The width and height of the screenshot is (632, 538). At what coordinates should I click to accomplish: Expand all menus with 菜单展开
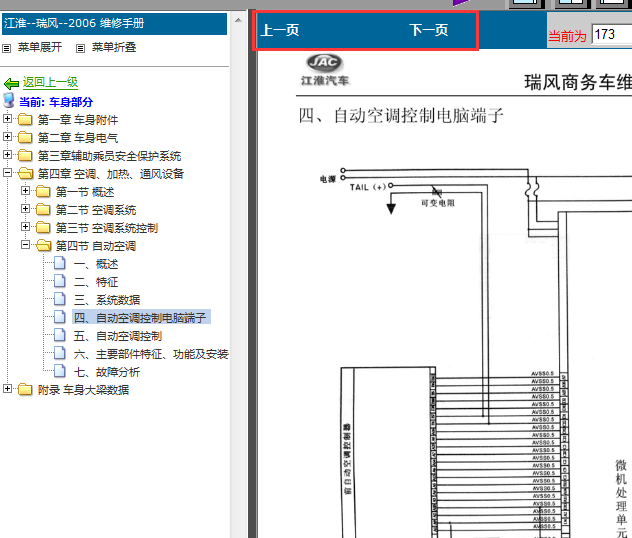(40, 48)
